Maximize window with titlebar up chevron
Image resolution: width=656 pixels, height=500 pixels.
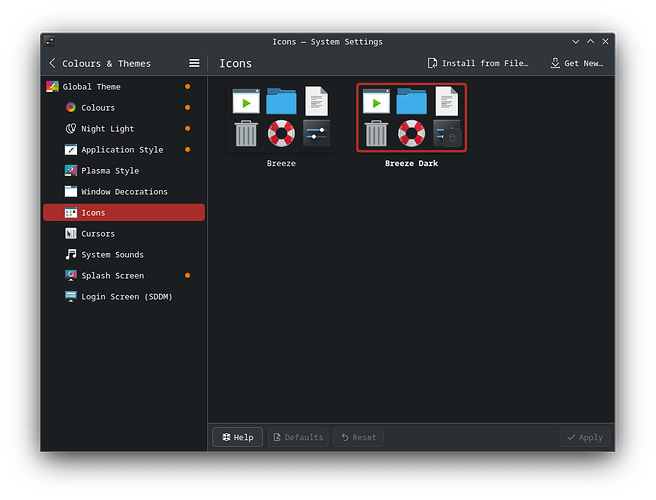pos(590,41)
